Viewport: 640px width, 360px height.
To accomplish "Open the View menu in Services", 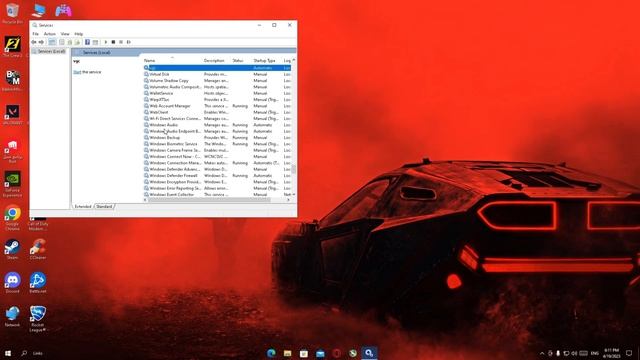I will [x=65, y=34].
